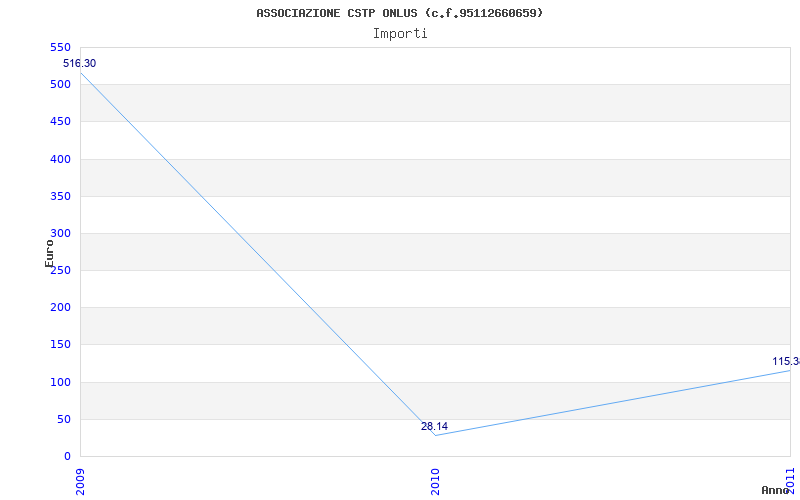Click the Importi subtitle

[x=400, y=34]
